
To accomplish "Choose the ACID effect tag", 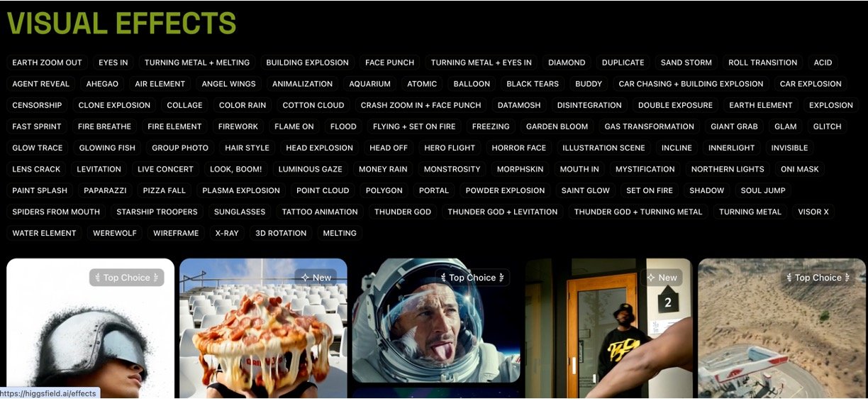I will coord(823,62).
